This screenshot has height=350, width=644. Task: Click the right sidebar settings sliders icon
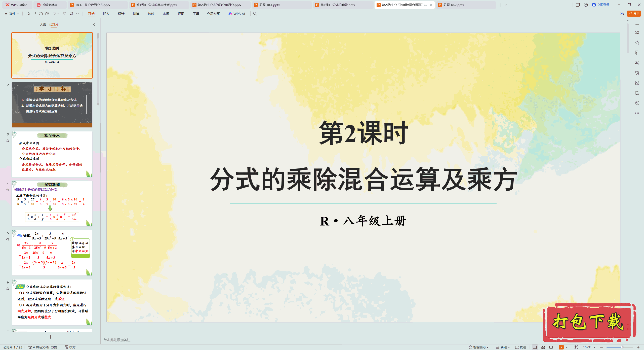pos(637,32)
